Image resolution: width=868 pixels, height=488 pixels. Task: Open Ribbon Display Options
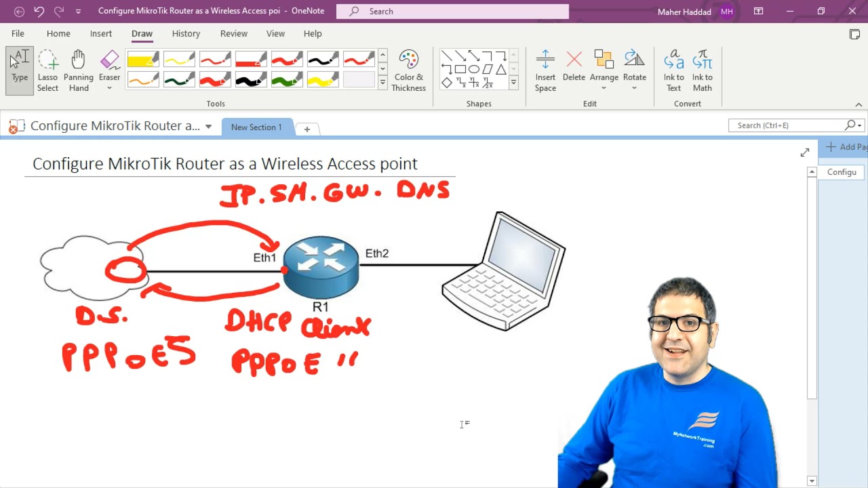(x=758, y=12)
